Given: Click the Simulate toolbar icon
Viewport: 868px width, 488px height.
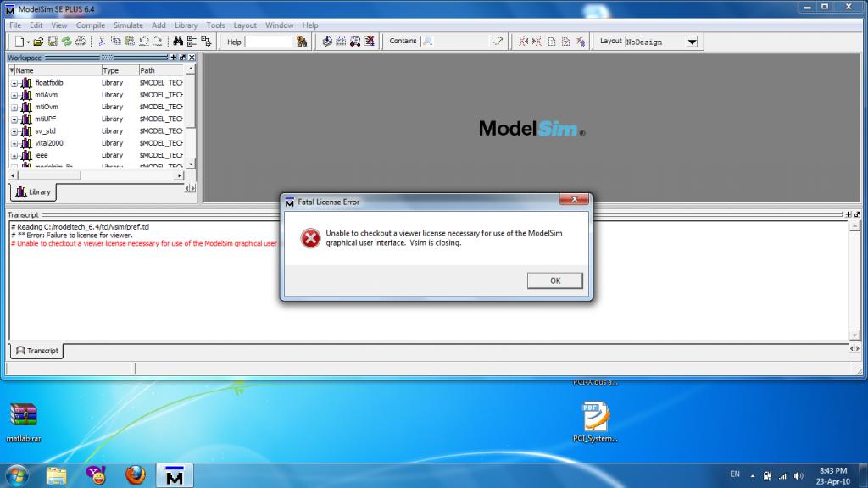Looking at the screenshot, I should tap(355, 42).
